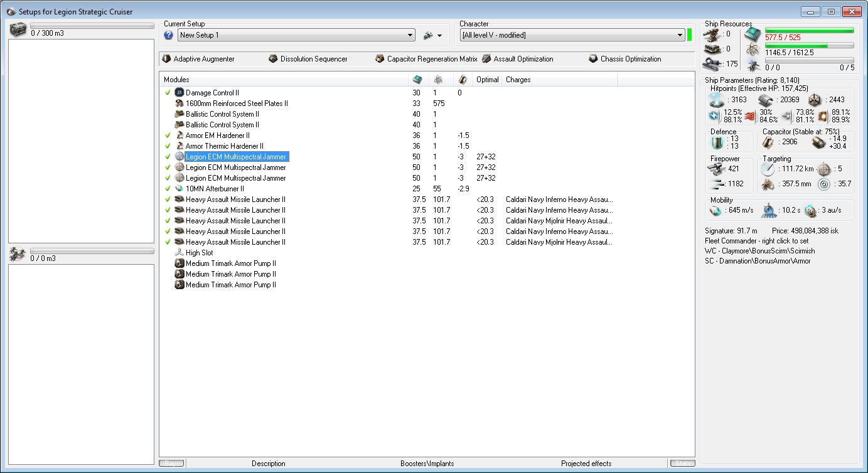Click the Damage Control II module icon

(179, 93)
